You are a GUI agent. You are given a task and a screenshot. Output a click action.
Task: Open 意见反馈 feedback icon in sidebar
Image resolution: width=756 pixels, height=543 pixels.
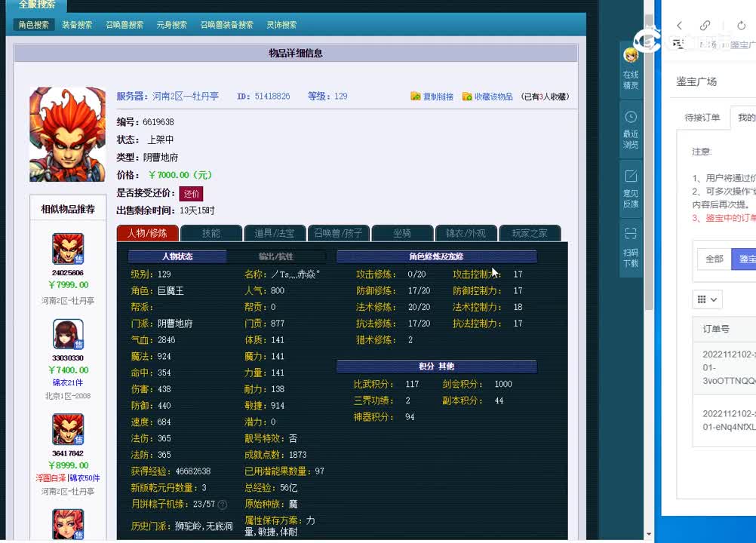click(631, 177)
